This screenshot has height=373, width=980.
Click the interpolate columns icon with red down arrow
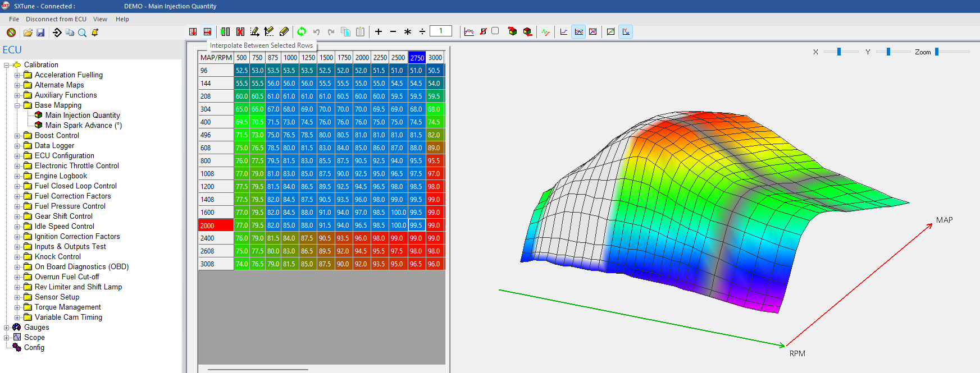click(x=193, y=31)
